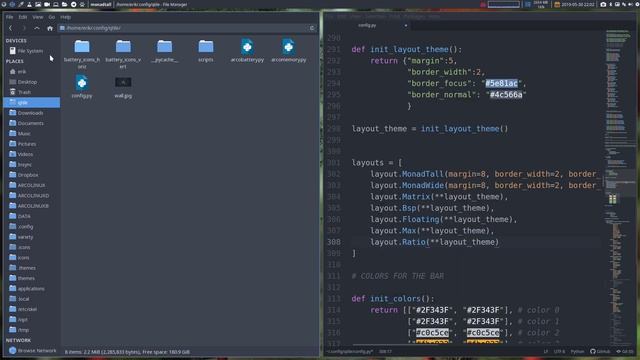This screenshot has width=640, height=360.
Task: Reload the current folder view
Action: click(x=312, y=28)
